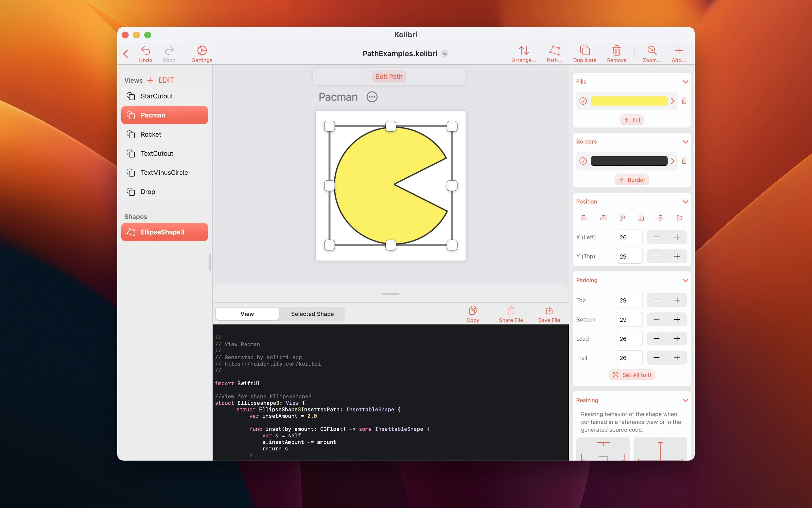This screenshot has height=508, width=812.
Task: Align shape to left edge
Action: coord(584,218)
